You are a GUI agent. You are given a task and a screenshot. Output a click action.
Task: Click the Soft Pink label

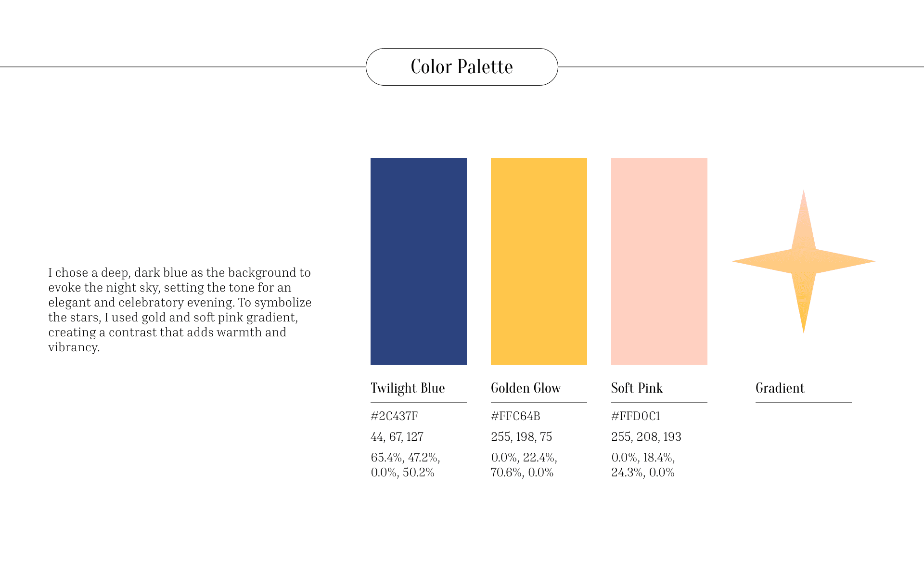click(637, 388)
